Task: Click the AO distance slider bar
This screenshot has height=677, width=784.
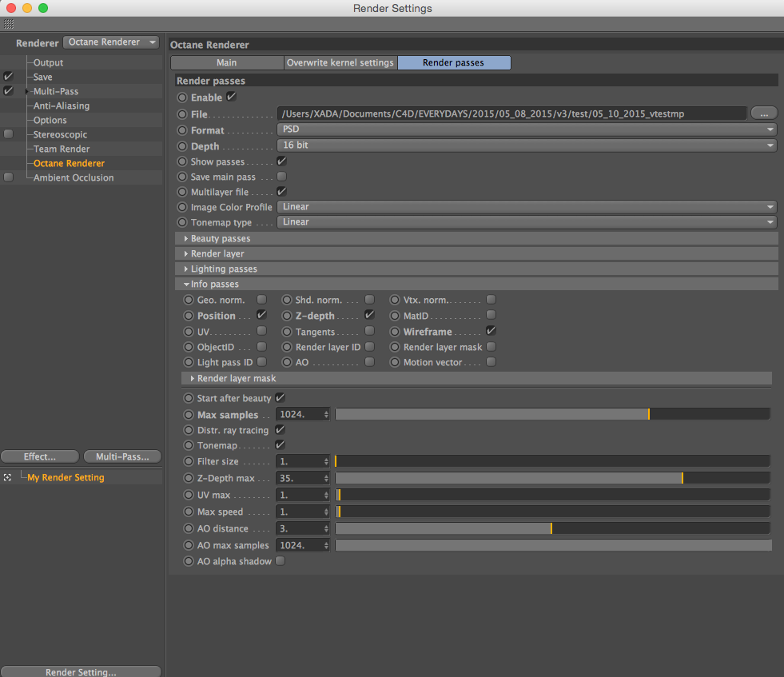Action: coord(552,528)
